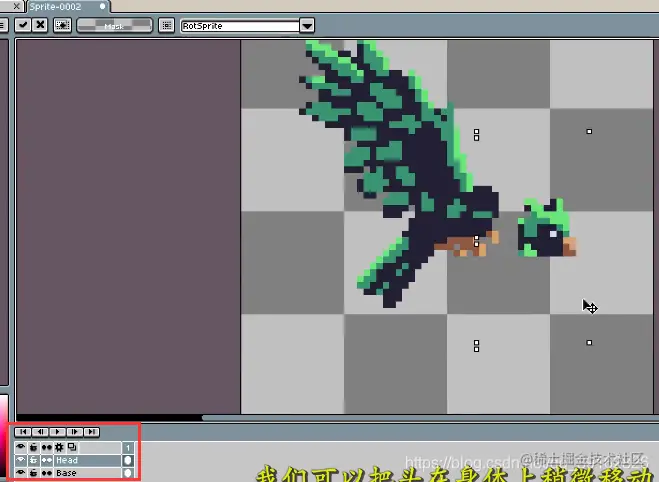Toggle continuous cels on the Base layer
The width and height of the screenshot is (659, 482).
46,473
